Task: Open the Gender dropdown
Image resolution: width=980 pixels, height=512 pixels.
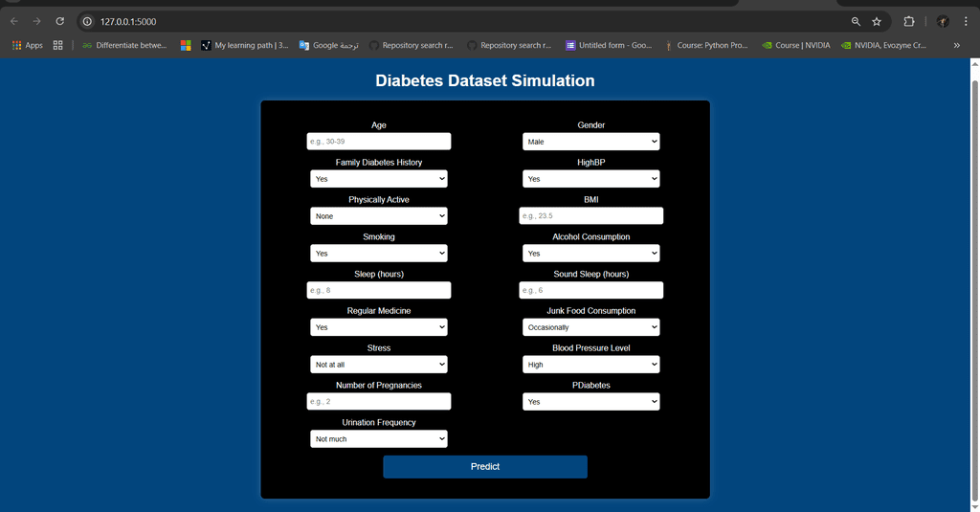Action: (591, 142)
